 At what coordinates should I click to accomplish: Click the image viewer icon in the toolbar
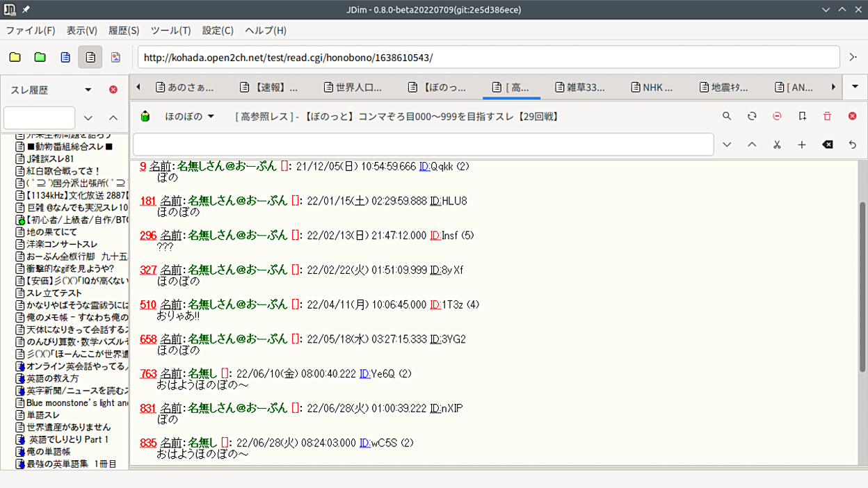115,57
